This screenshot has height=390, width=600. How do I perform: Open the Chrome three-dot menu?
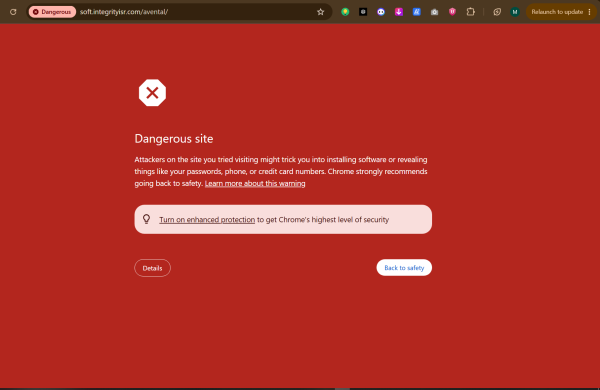tap(590, 12)
